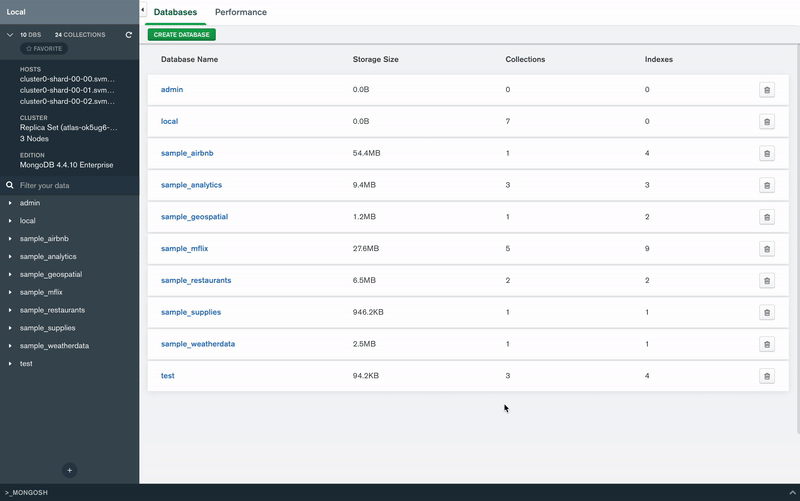Focus the Filter your data field

pyautogui.click(x=69, y=186)
